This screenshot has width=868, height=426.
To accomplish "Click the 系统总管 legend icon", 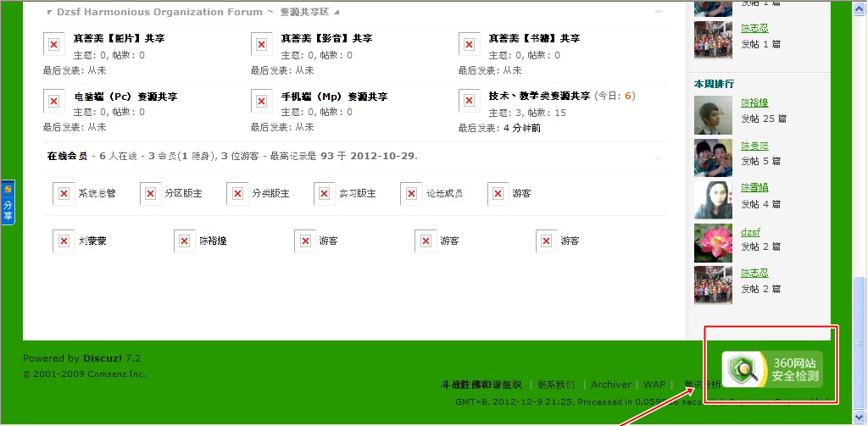I will point(63,194).
